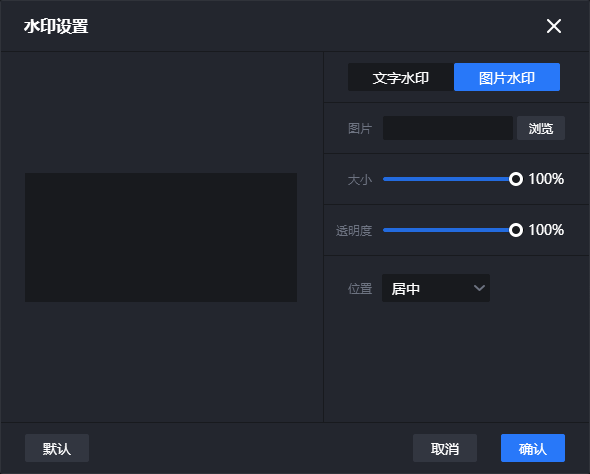
Task: Click the 图片 file path input field
Action: pyautogui.click(x=448, y=128)
